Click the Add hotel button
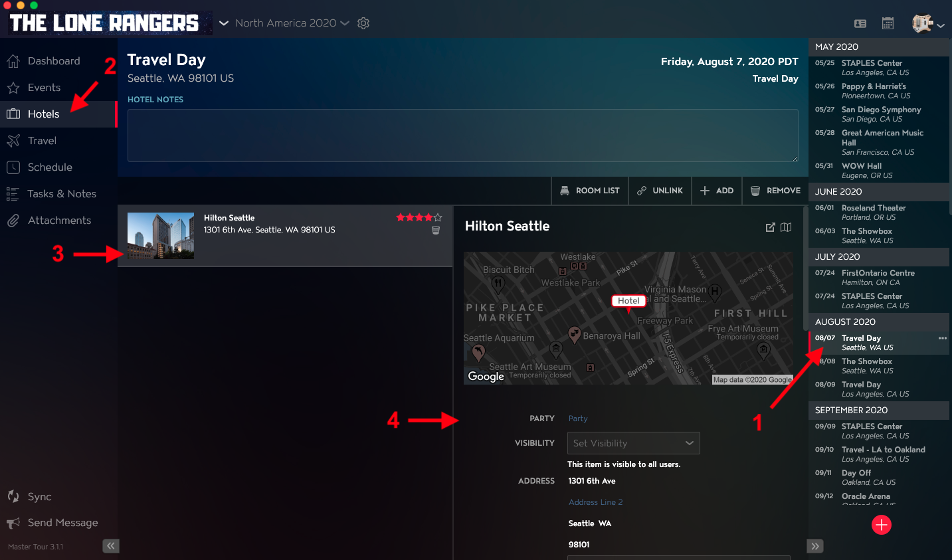952x560 pixels. [717, 191]
